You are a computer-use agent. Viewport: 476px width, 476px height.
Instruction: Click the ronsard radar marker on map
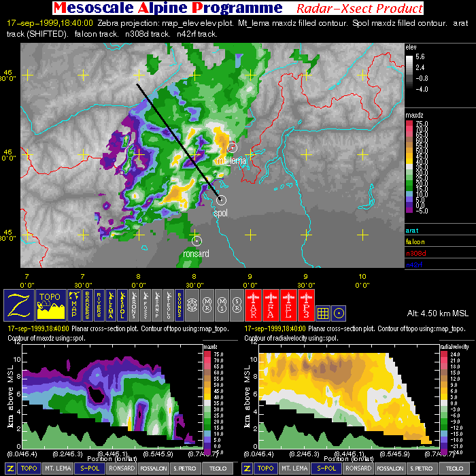(197, 241)
